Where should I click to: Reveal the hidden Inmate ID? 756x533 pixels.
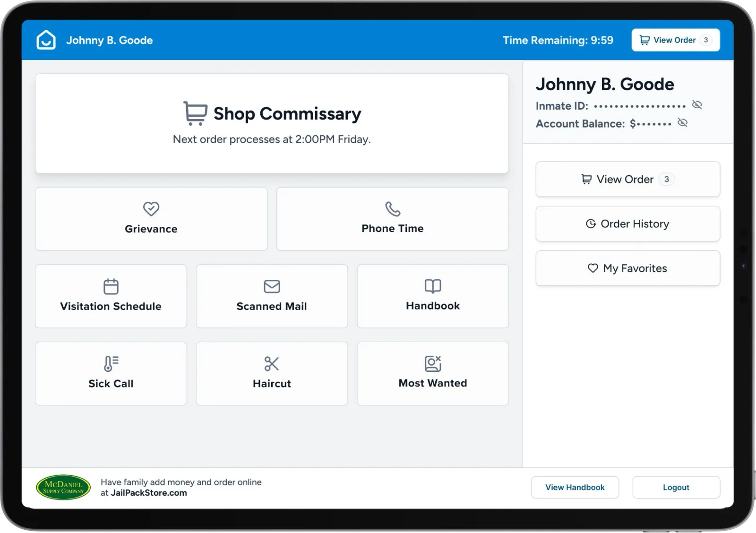pyautogui.click(x=697, y=105)
